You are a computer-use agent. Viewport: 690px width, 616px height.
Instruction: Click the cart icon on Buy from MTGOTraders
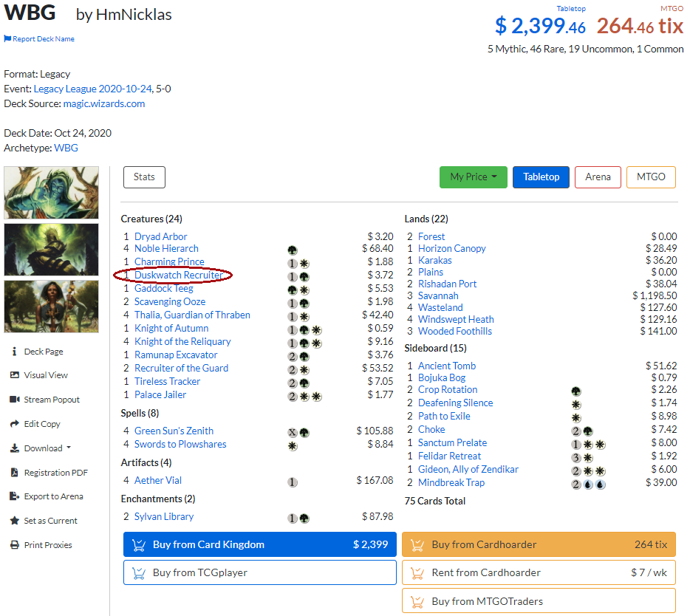tap(417, 601)
